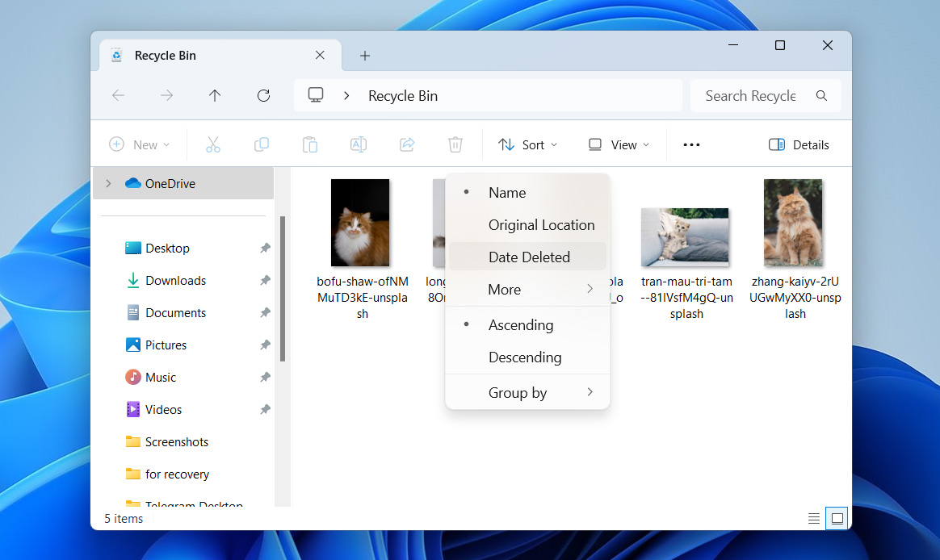Expand the Group by submenu
This screenshot has height=560, width=940.
527,392
